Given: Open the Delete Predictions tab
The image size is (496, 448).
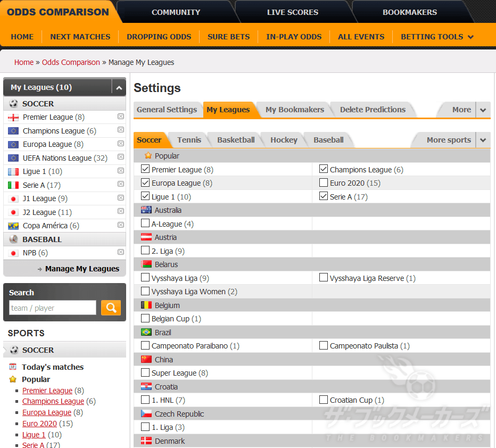Looking at the screenshot, I should click(x=373, y=110).
